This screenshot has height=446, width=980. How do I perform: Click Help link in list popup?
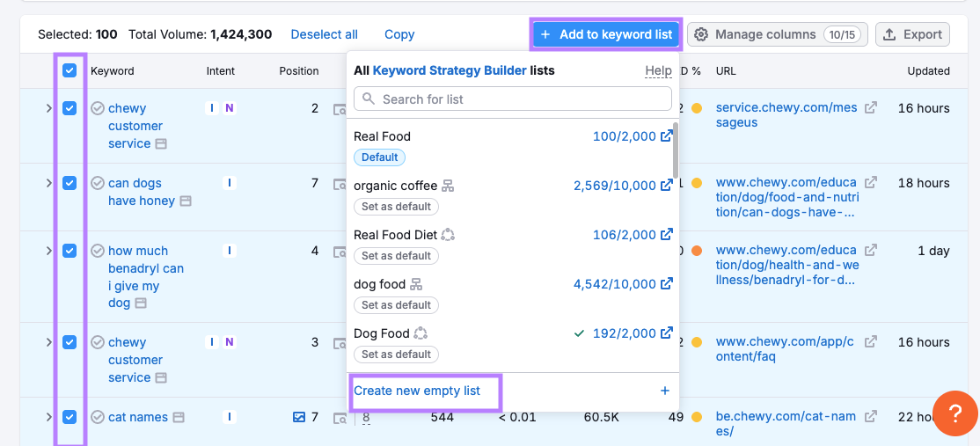(658, 70)
